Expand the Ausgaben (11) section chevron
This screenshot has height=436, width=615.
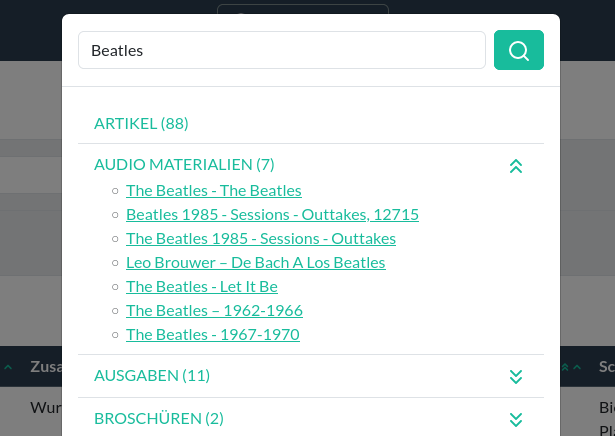[x=516, y=376]
